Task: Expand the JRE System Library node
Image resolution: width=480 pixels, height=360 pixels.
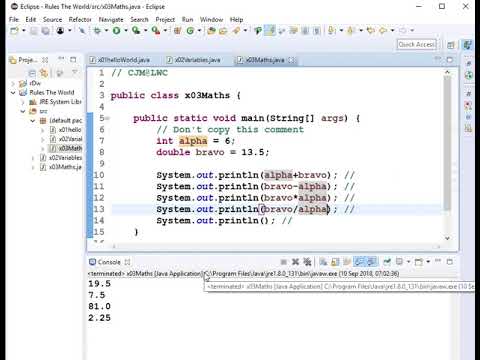Action: (x=23, y=102)
